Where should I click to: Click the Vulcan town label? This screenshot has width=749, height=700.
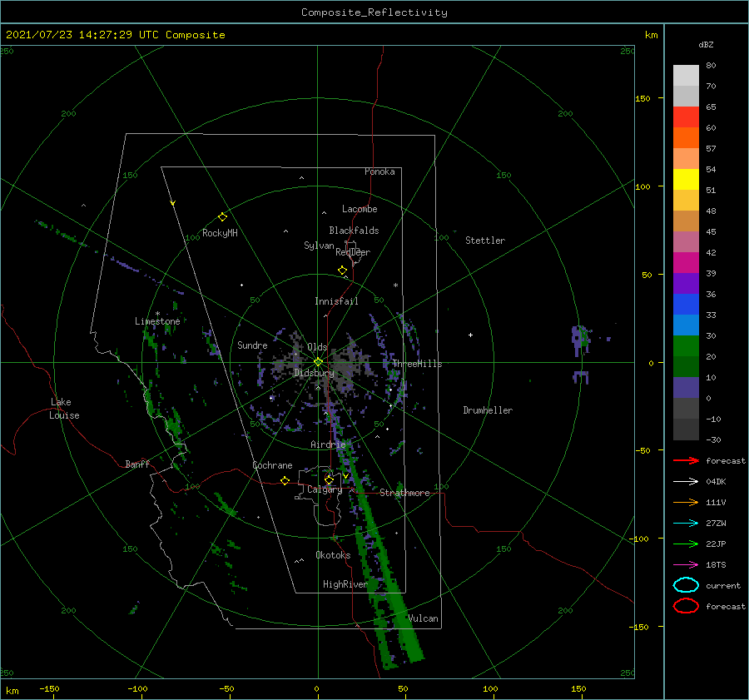423,618
